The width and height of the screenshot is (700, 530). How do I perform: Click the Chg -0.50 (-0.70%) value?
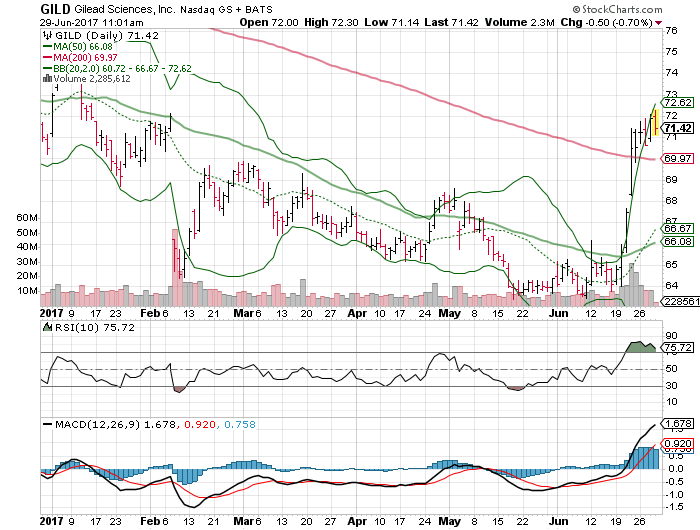[607, 22]
